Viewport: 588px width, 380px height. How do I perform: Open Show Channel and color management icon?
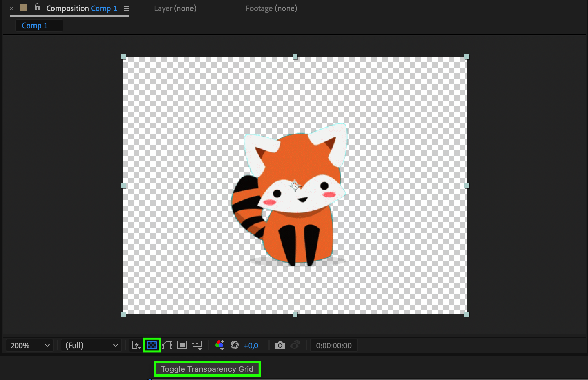click(219, 345)
